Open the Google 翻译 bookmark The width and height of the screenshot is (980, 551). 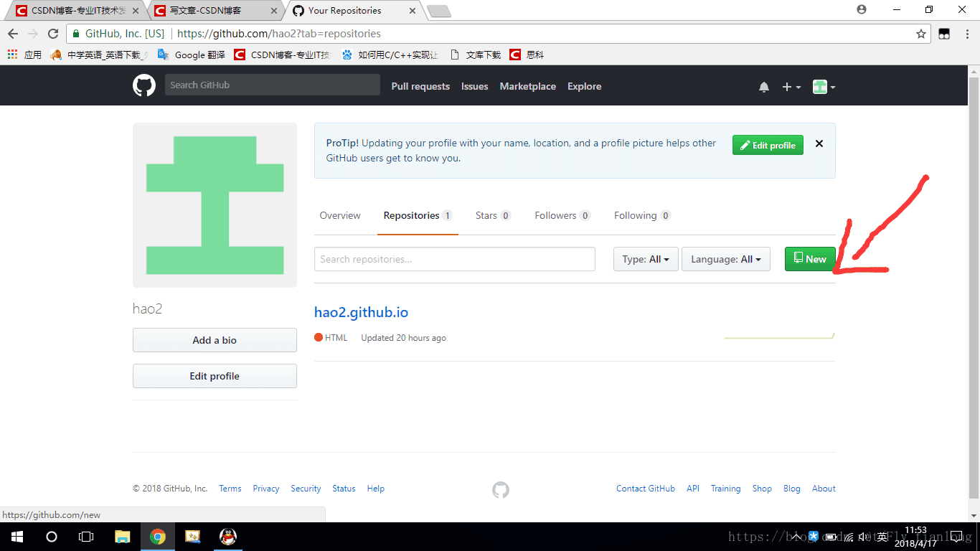pos(192,55)
